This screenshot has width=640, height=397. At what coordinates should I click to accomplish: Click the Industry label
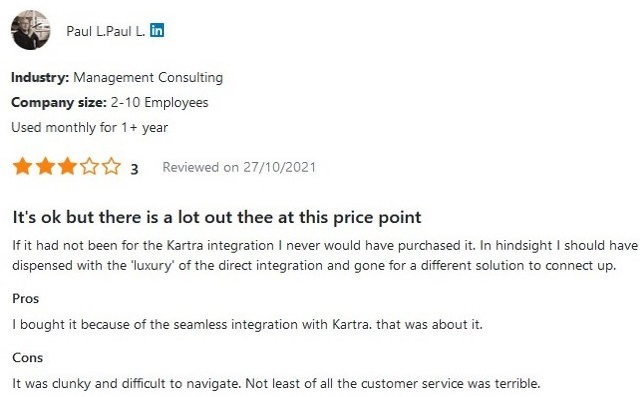[x=40, y=78]
